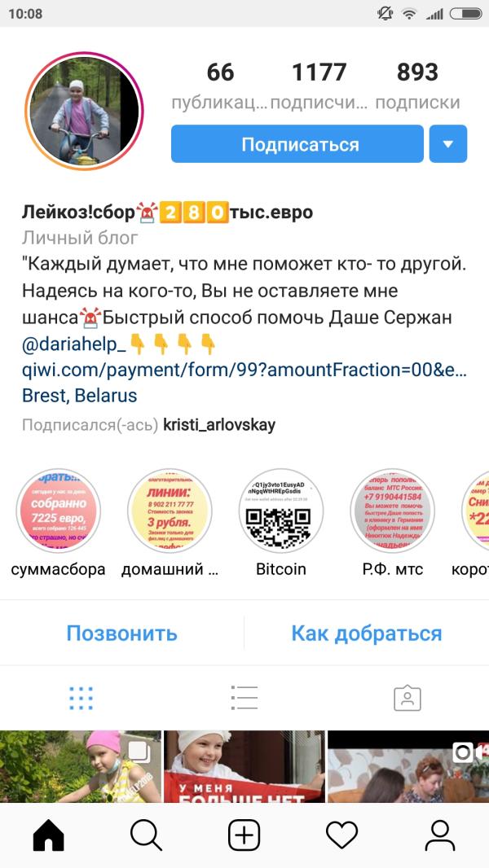View the profile picture story

coord(84,112)
